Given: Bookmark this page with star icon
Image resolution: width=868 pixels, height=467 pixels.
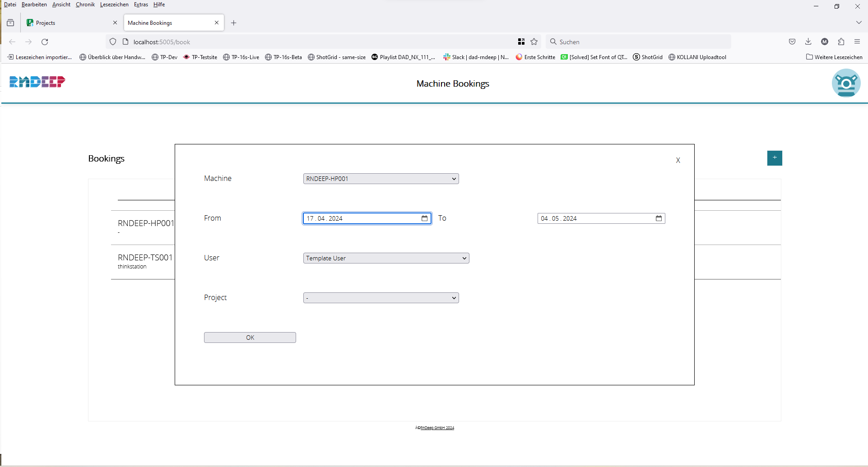Looking at the screenshot, I should pos(534,42).
